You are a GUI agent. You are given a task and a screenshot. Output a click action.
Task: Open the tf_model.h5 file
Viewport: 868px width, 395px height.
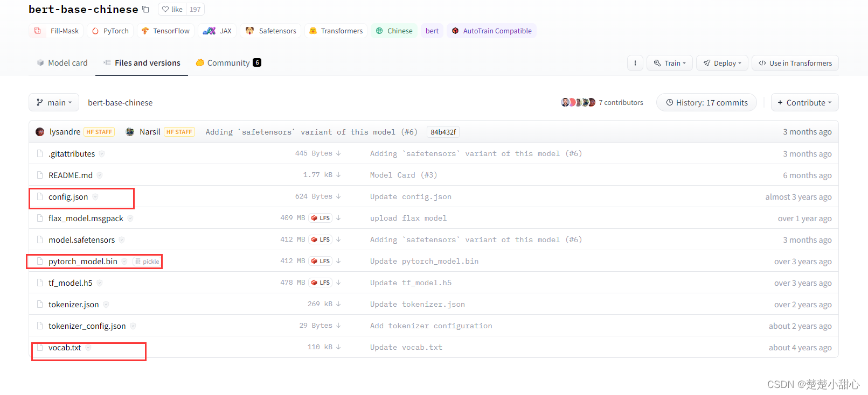click(71, 283)
